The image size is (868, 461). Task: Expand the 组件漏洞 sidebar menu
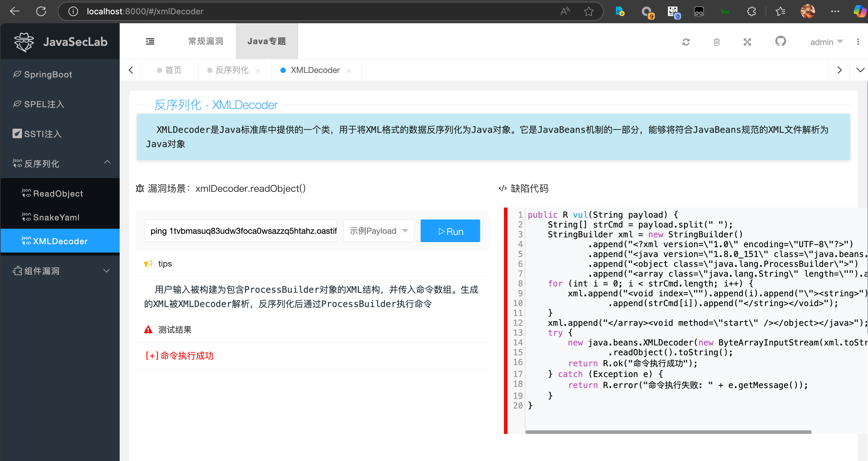tap(60, 271)
